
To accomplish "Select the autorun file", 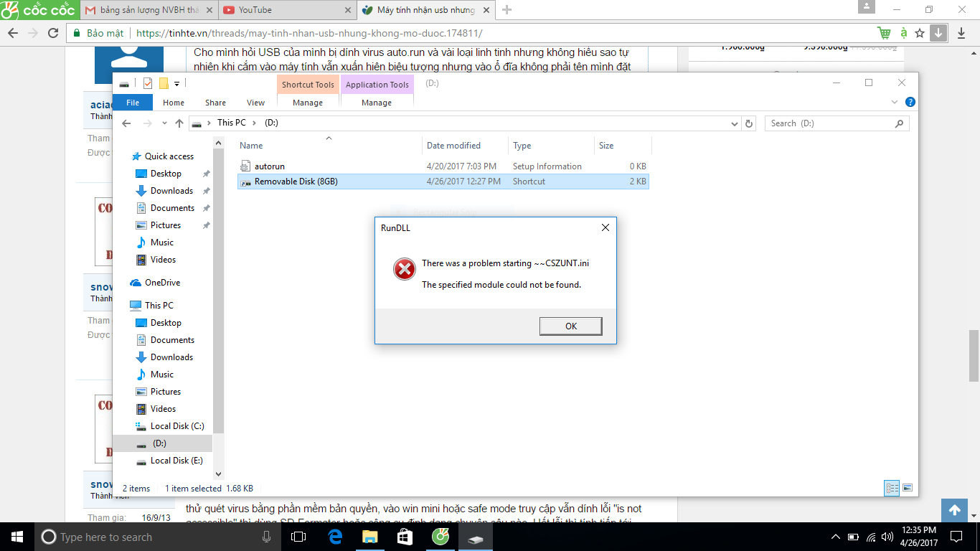I will (444, 166).
